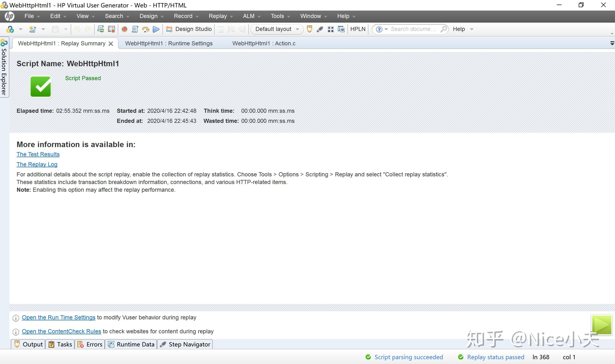Image resolution: width=615 pixels, height=364 pixels.
Task: Click the Step Navigator footprint toolbar icon
Action: (320, 29)
